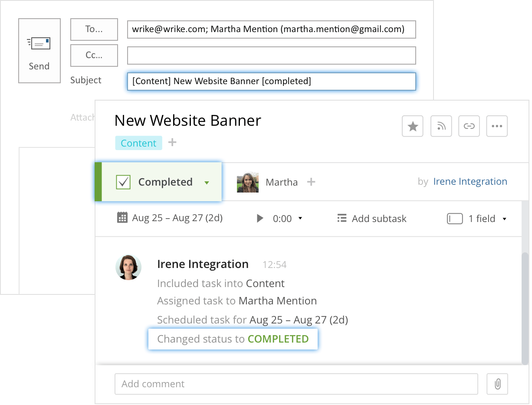The height and width of the screenshot is (405, 532).
Task: Click the New Website Banner title
Action: 188,120
